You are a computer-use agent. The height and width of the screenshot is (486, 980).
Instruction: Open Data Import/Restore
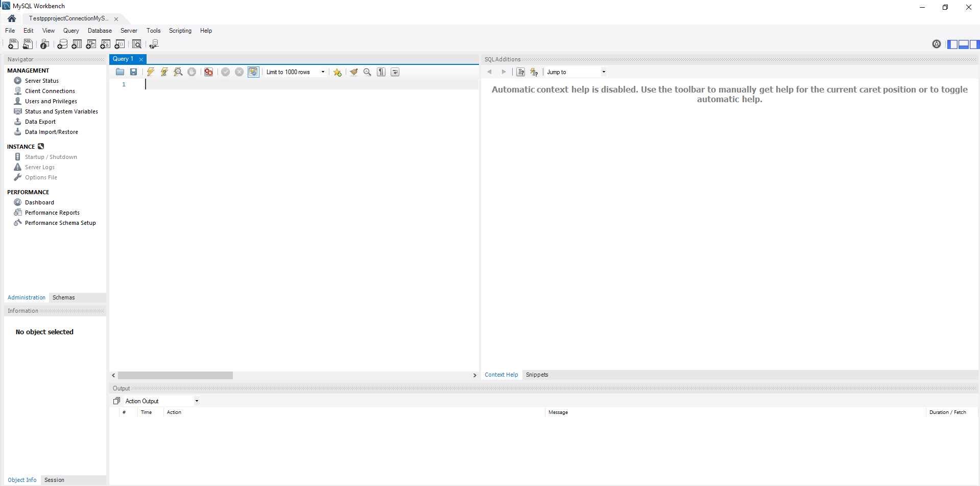(52, 132)
